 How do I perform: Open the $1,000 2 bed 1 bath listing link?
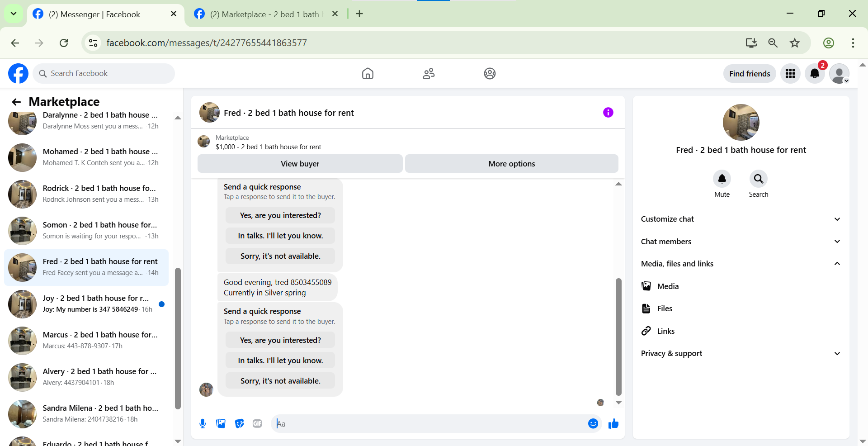268,147
